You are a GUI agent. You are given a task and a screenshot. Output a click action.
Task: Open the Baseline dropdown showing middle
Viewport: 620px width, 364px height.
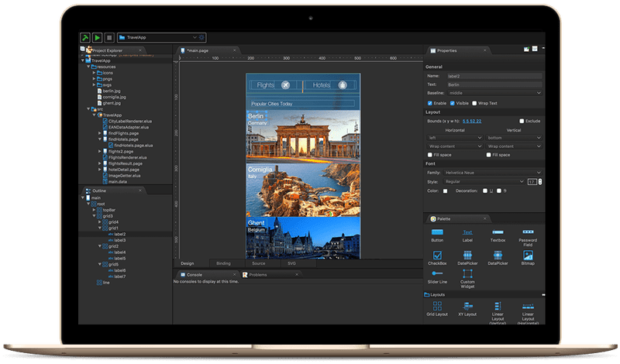[x=494, y=93]
